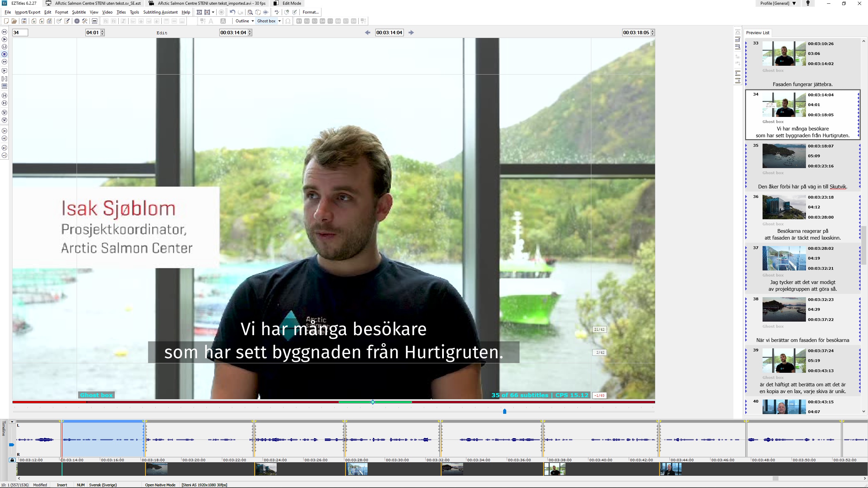Click the New file icon
Screen dimensions: 868x488
coord(6,21)
